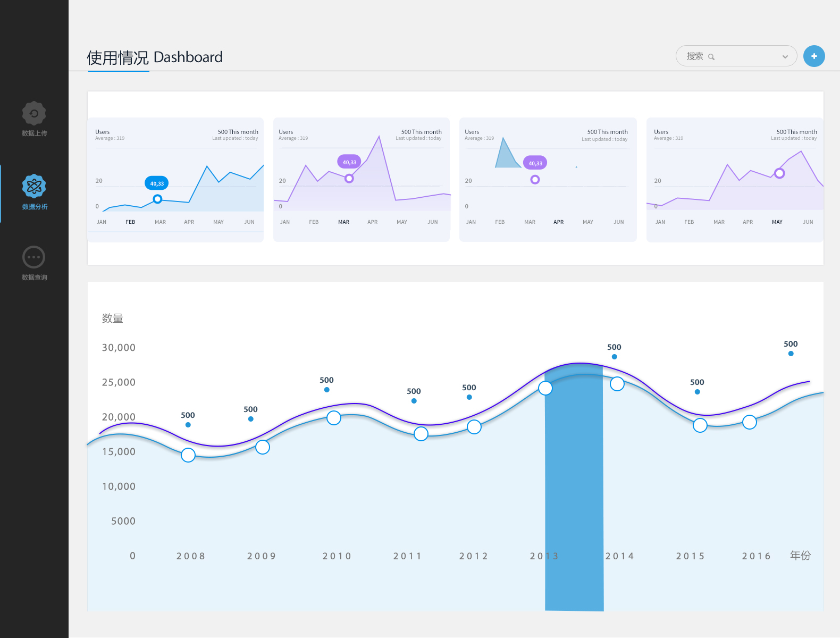Select the 使用情况 Dashboard heading tab
Viewport: 840px width, 638px height.
tap(155, 57)
